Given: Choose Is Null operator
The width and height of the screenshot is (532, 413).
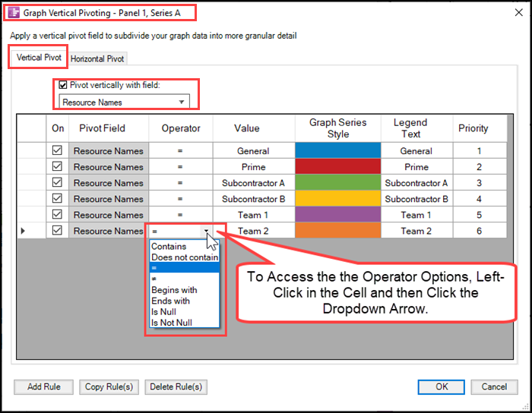Looking at the screenshot, I should click(x=185, y=312).
